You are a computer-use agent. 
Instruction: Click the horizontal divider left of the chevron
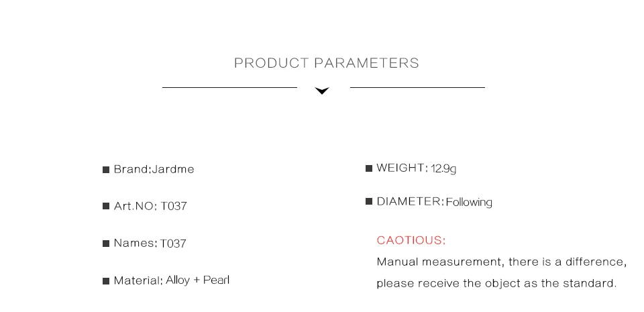(x=229, y=87)
